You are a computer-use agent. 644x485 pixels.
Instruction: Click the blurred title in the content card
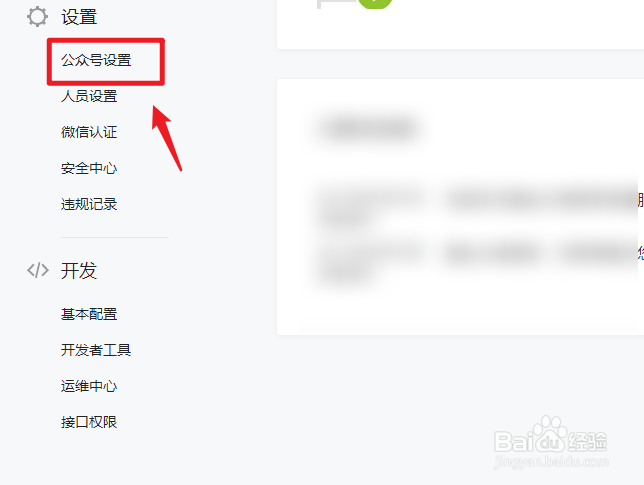(x=368, y=129)
